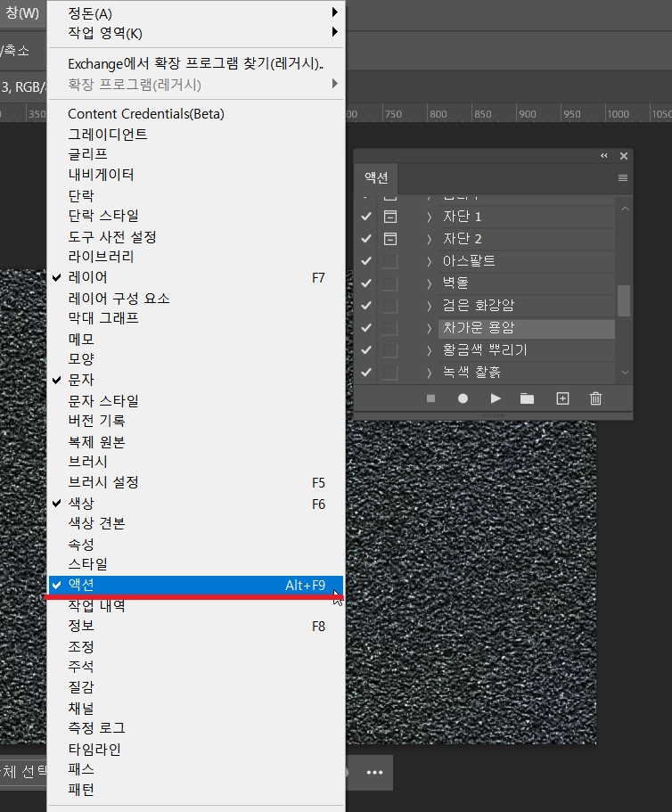Toggle checkmark for 자단 2 action
672x812 pixels.
point(366,239)
